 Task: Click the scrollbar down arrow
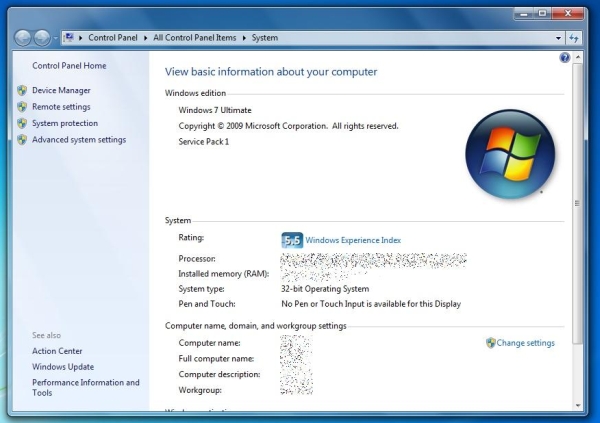578,405
